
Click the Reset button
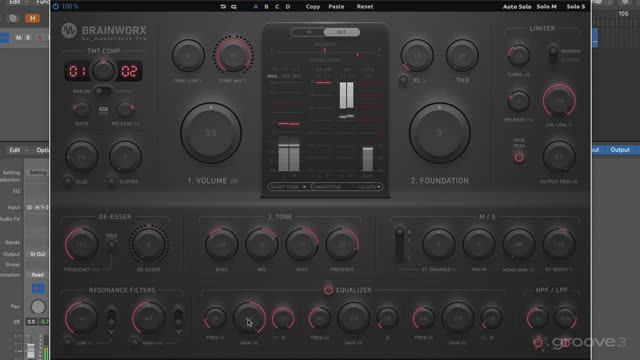(365, 7)
